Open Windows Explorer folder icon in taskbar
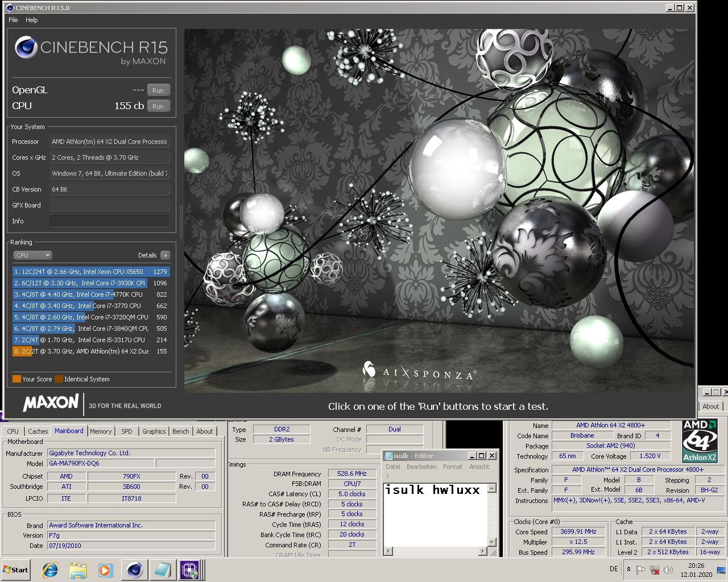728x582 pixels. click(78, 570)
